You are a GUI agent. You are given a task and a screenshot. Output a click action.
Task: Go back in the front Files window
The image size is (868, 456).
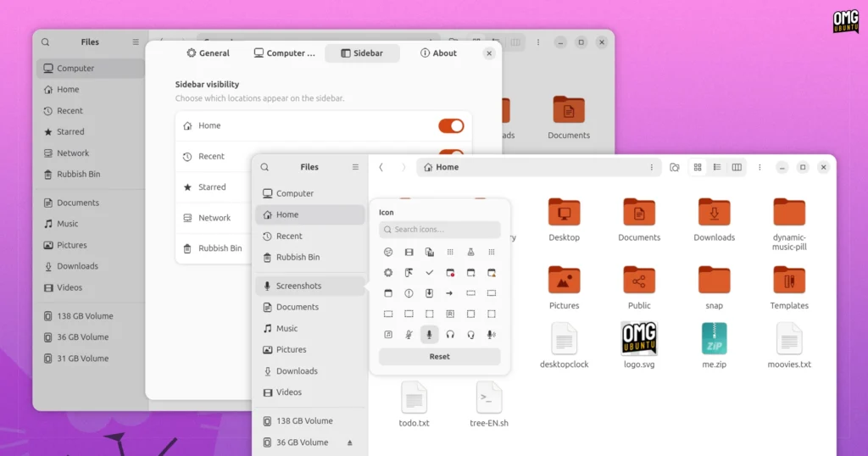[381, 167]
